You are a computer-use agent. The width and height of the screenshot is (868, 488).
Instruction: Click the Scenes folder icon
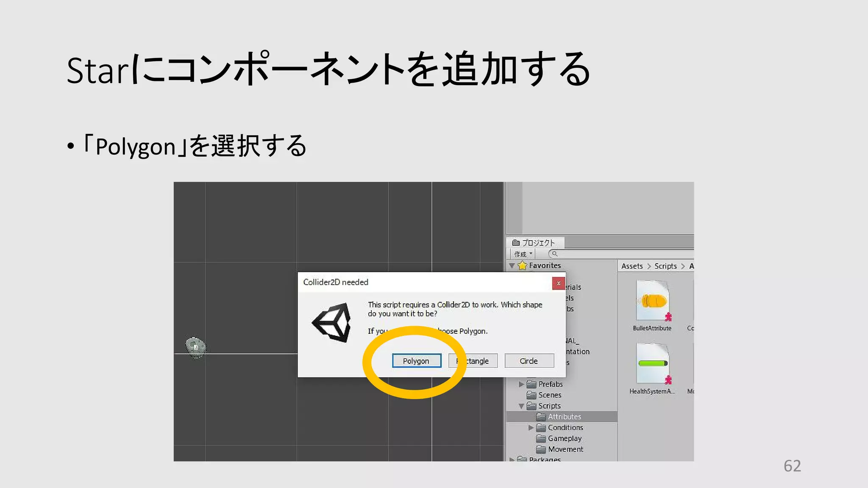[531, 395]
